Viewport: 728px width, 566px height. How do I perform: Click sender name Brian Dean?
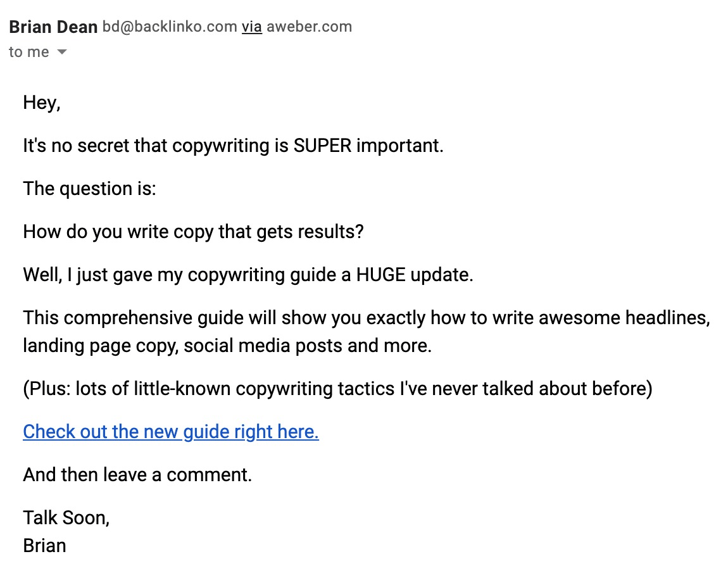click(x=53, y=27)
